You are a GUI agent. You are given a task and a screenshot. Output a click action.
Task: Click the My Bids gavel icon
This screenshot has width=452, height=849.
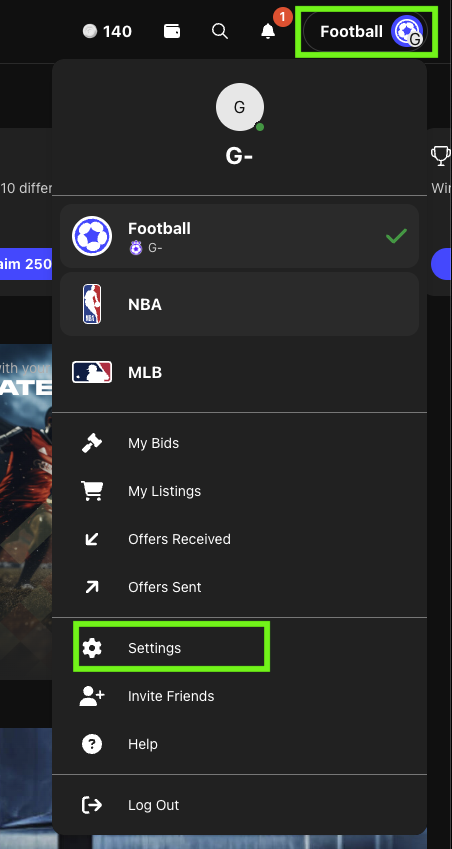(x=91, y=443)
